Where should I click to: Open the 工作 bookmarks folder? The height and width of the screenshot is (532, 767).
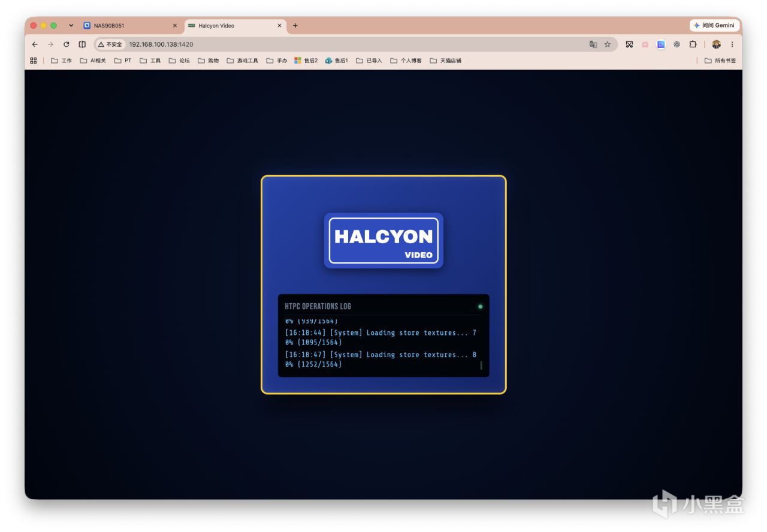coord(61,61)
